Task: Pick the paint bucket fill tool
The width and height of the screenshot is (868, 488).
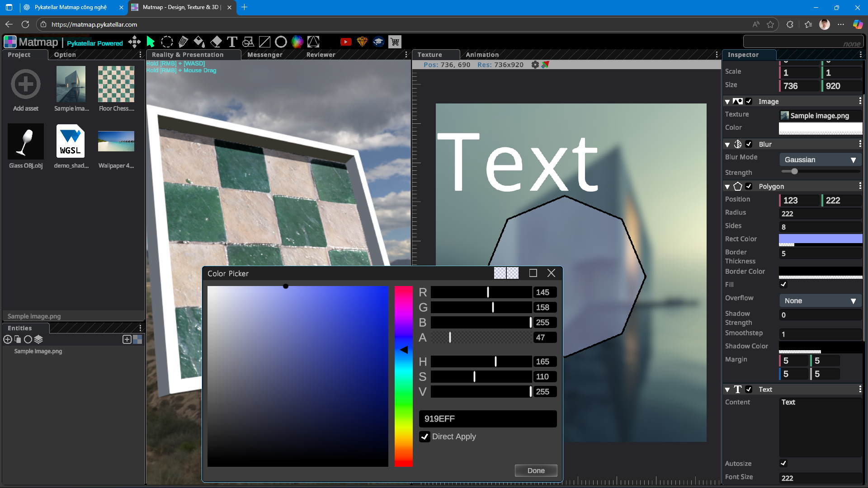Action: 199,42
